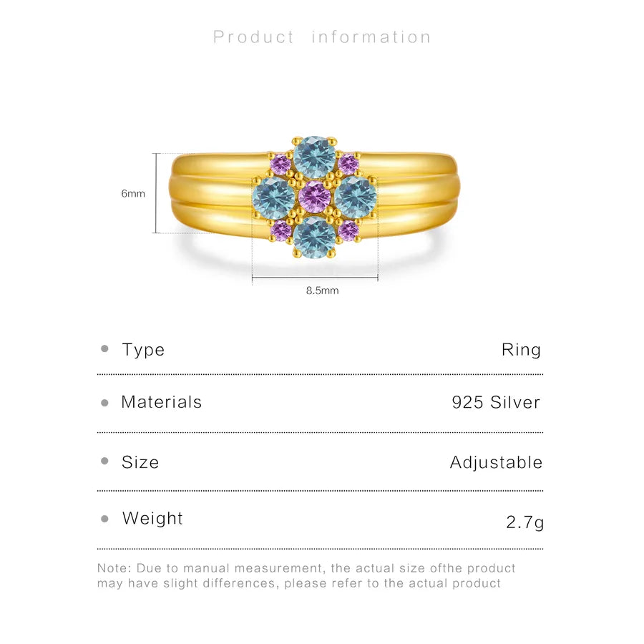Screen dimensions: 644x644
Task: Click the "Ring" type value
Action: pyautogui.click(x=521, y=350)
